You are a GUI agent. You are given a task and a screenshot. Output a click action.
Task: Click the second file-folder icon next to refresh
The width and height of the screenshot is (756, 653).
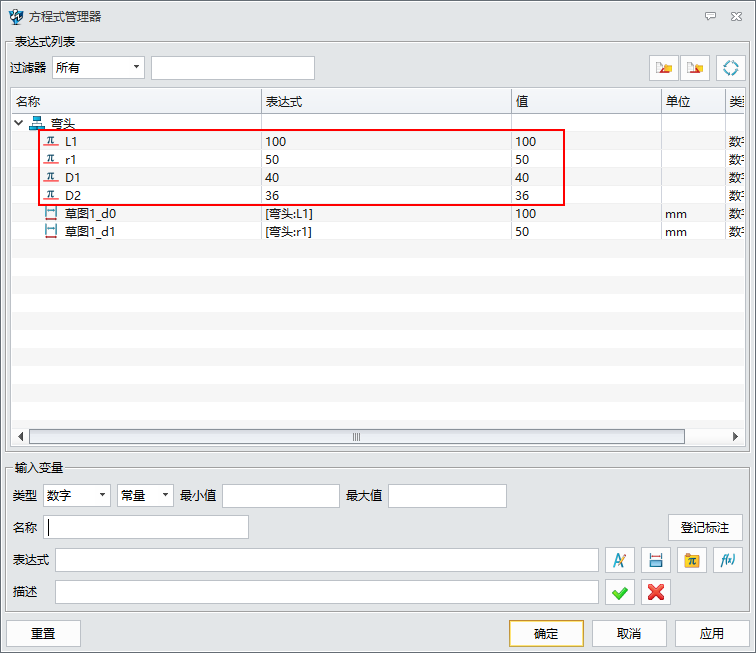click(695, 68)
